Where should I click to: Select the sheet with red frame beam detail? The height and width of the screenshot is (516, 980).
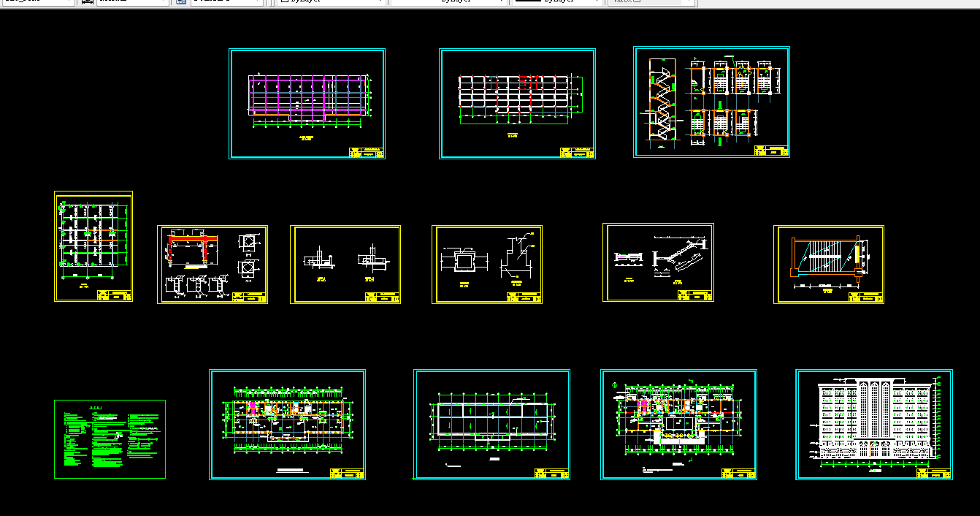pyautogui.click(x=213, y=264)
